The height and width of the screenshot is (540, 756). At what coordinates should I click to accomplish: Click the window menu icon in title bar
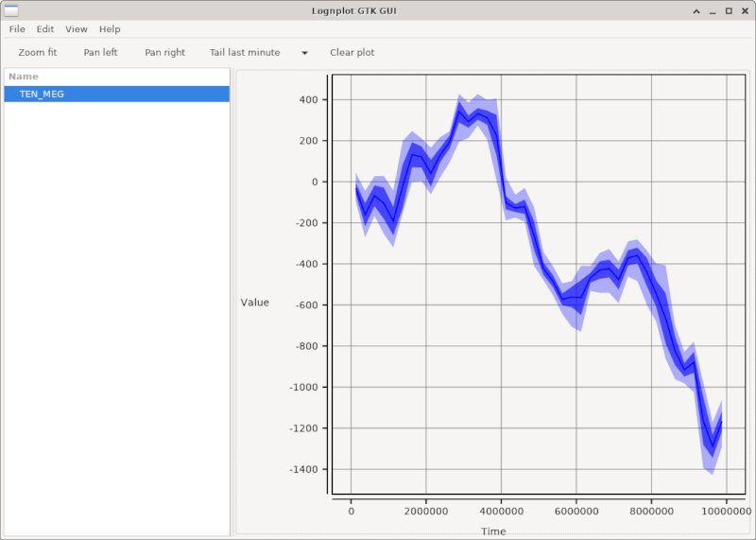pos(11,10)
